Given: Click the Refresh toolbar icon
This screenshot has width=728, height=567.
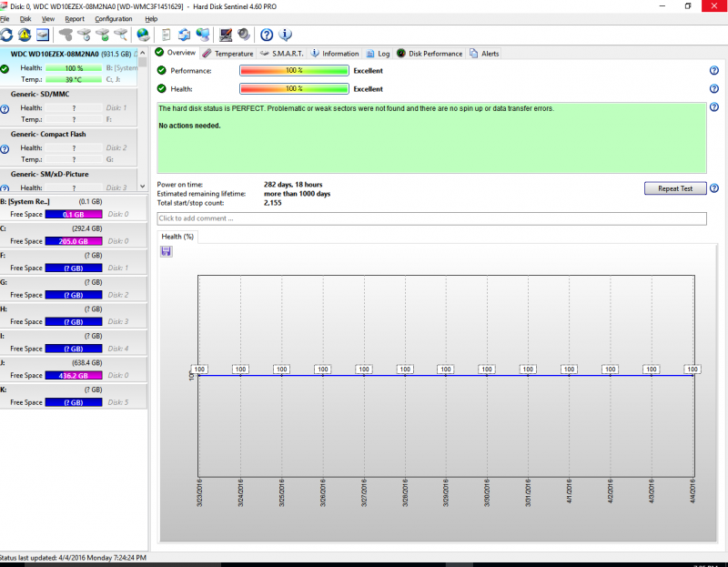Looking at the screenshot, I should [x=6, y=35].
